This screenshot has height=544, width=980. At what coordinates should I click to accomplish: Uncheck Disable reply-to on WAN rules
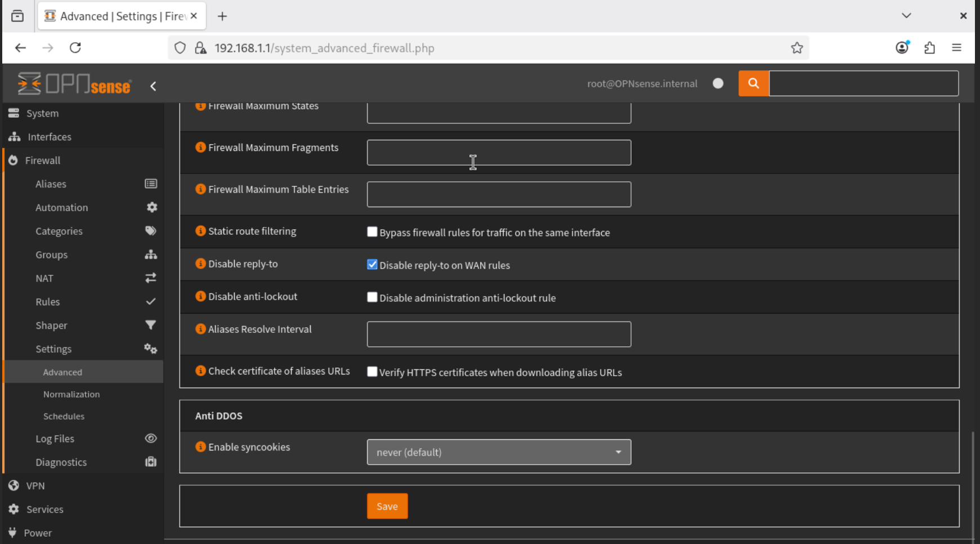click(x=372, y=265)
